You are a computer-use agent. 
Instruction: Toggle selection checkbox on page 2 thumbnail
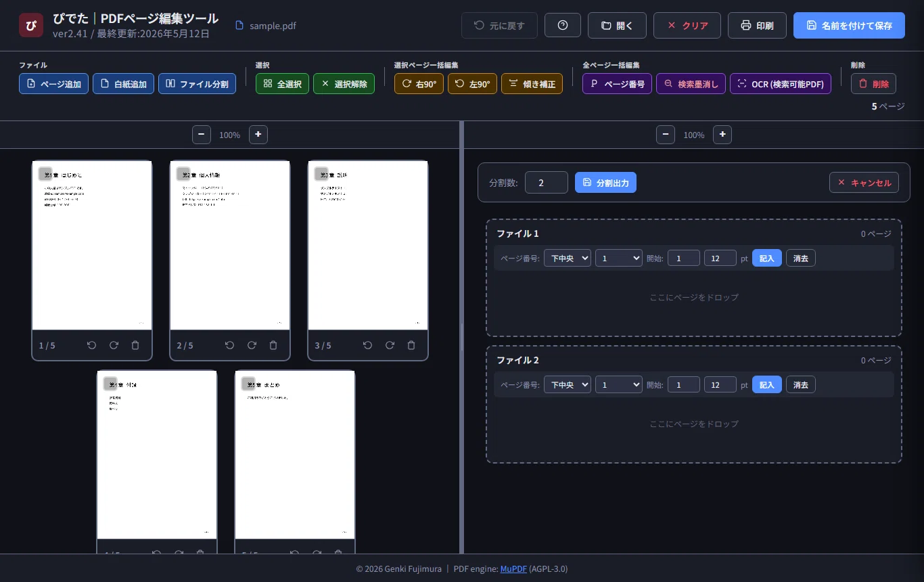click(183, 174)
